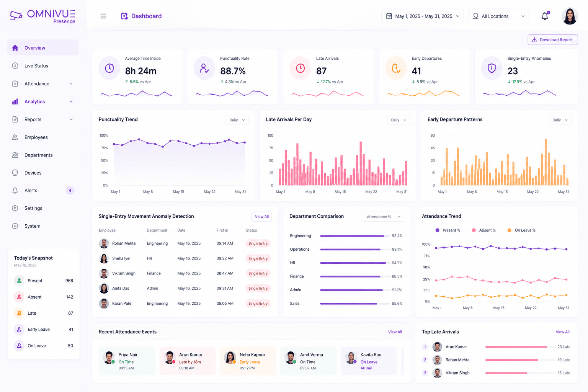Image resolution: width=588 pixels, height=392 pixels.
Task: Toggle On Leave % legend item
Action: coord(521,230)
